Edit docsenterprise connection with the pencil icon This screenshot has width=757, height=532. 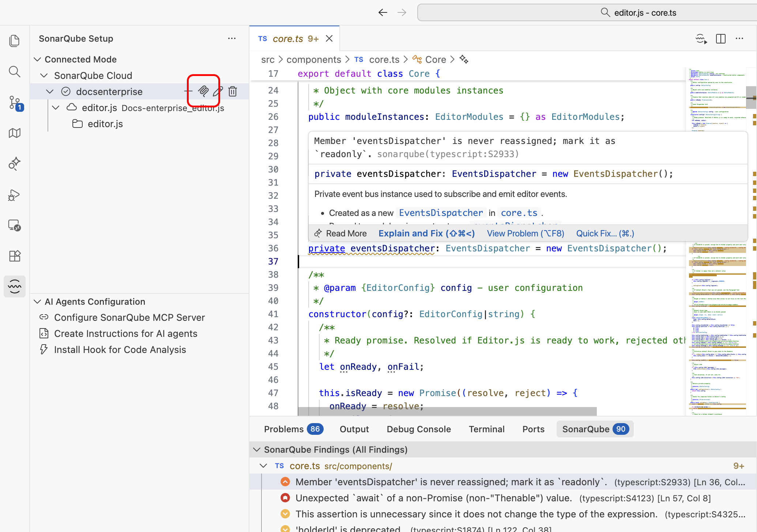(x=218, y=91)
